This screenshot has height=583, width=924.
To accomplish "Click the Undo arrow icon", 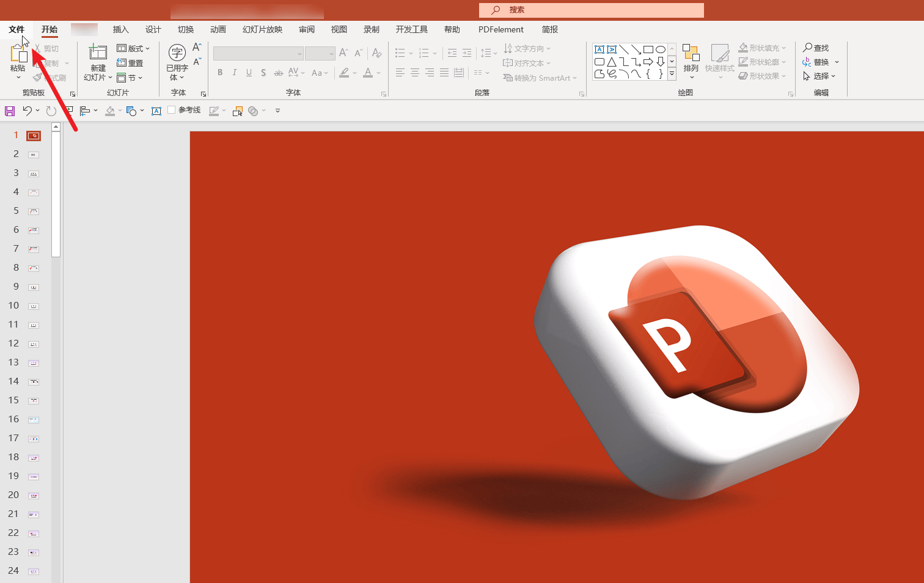I will 27,111.
